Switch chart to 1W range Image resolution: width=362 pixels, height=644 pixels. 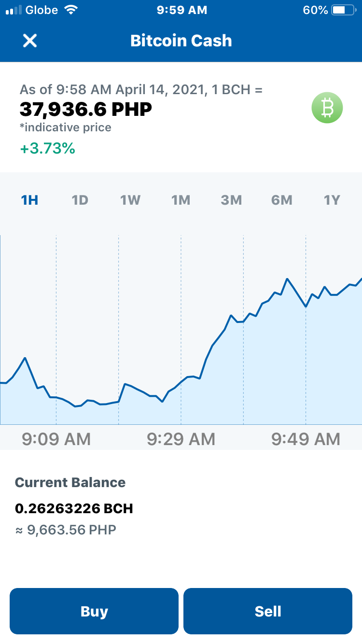tap(130, 200)
